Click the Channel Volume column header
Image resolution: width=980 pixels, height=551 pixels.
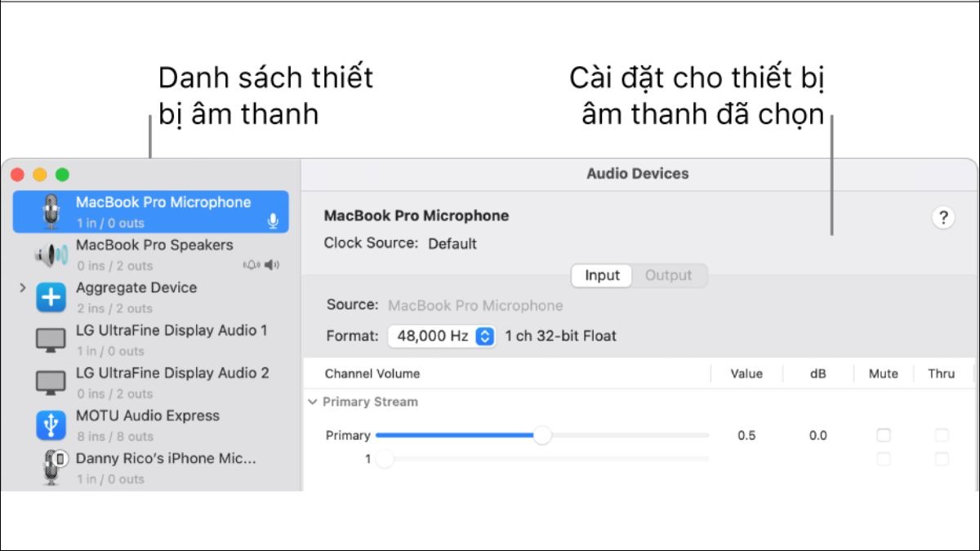(372, 374)
